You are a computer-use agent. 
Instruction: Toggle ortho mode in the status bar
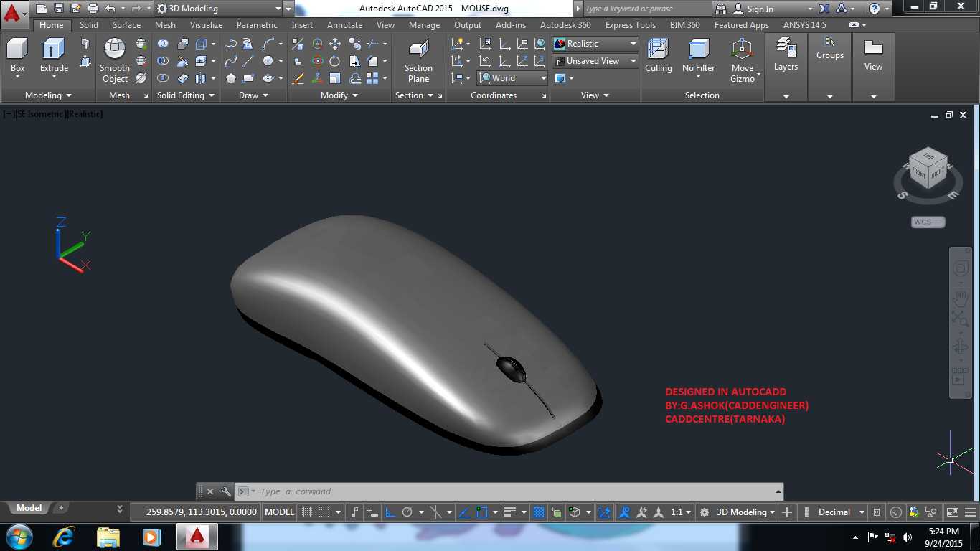coord(390,512)
